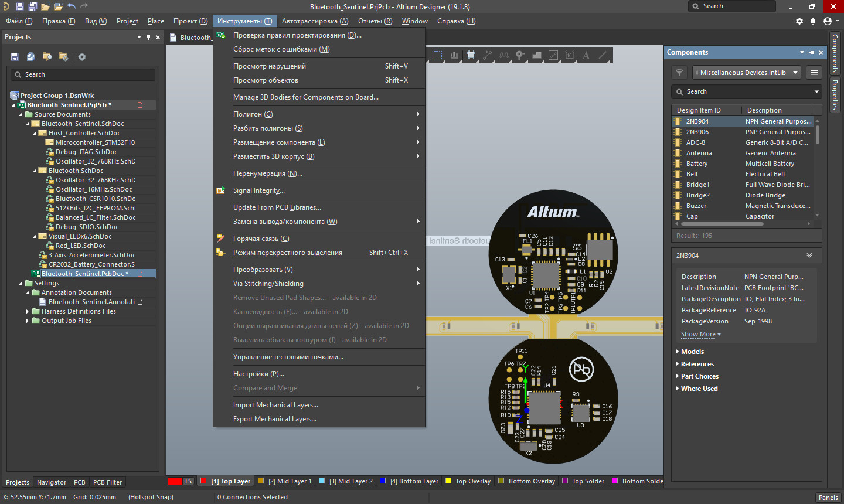
Task: Select the Place Polygon Plane tool
Action: pyautogui.click(x=537, y=55)
